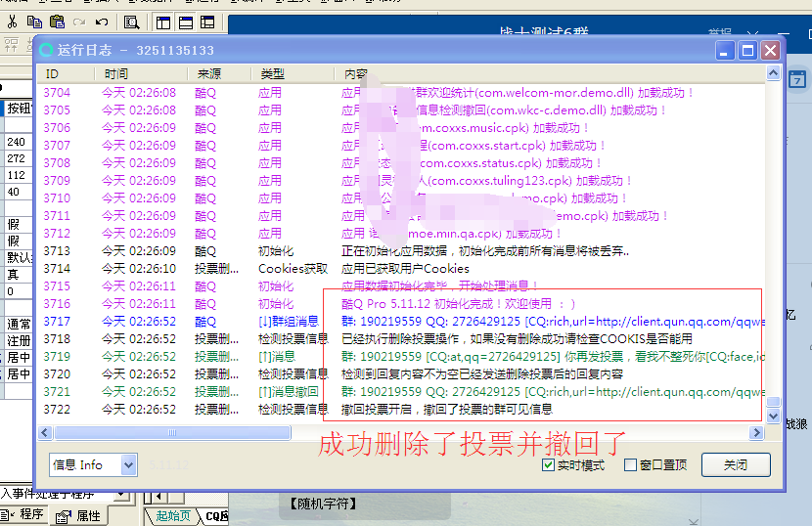Click the CoolQ logo in log title bar

click(46, 50)
